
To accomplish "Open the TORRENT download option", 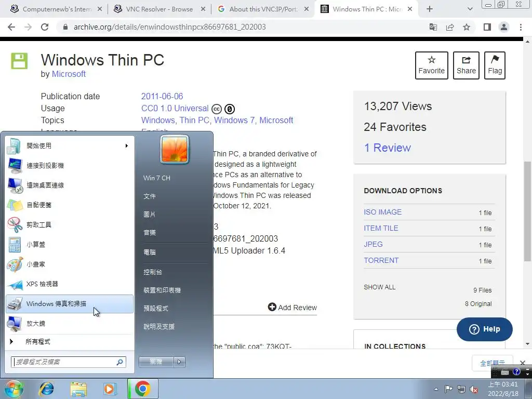I will pyautogui.click(x=381, y=260).
